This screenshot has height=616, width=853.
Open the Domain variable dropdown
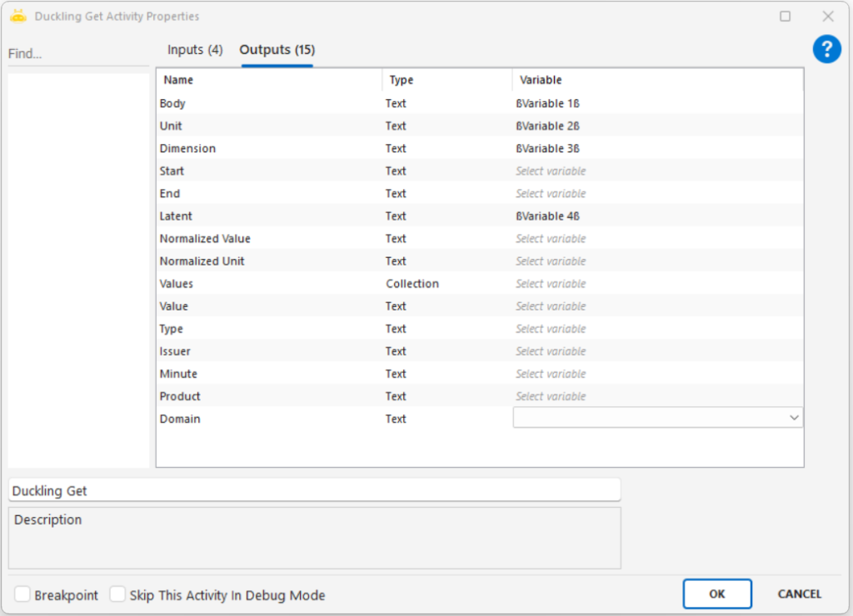pos(793,418)
